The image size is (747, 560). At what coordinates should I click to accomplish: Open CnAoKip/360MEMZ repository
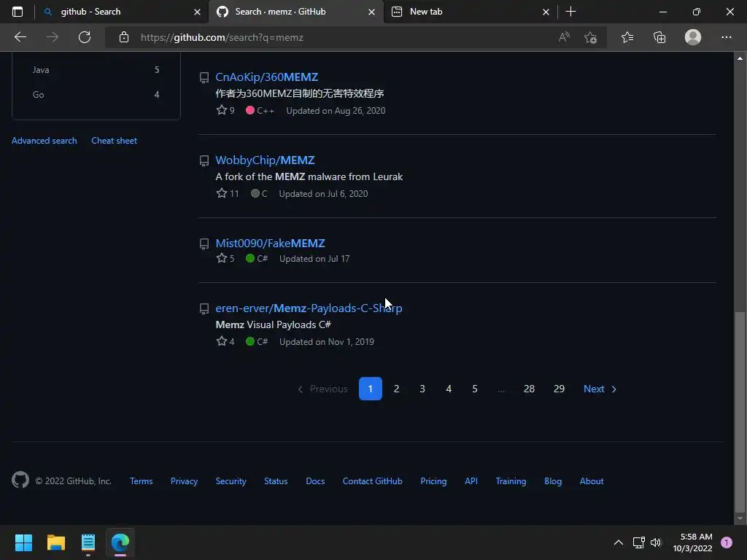pos(267,77)
